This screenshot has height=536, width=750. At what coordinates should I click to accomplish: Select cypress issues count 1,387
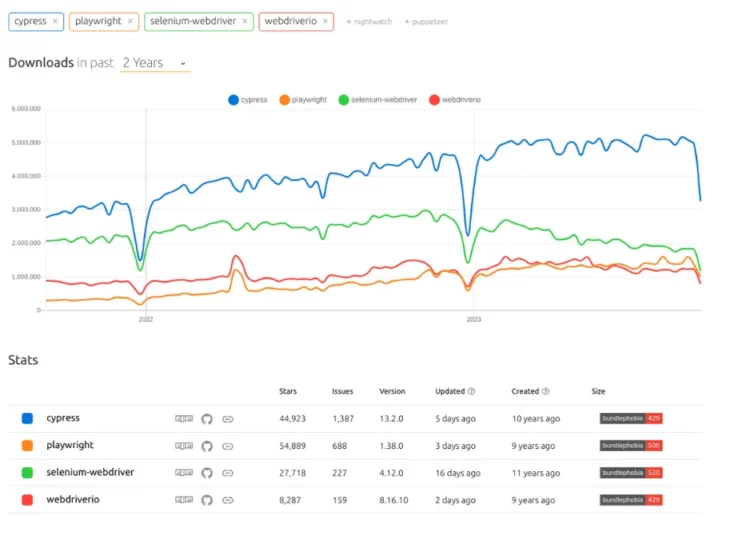pyautogui.click(x=343, y=419)
